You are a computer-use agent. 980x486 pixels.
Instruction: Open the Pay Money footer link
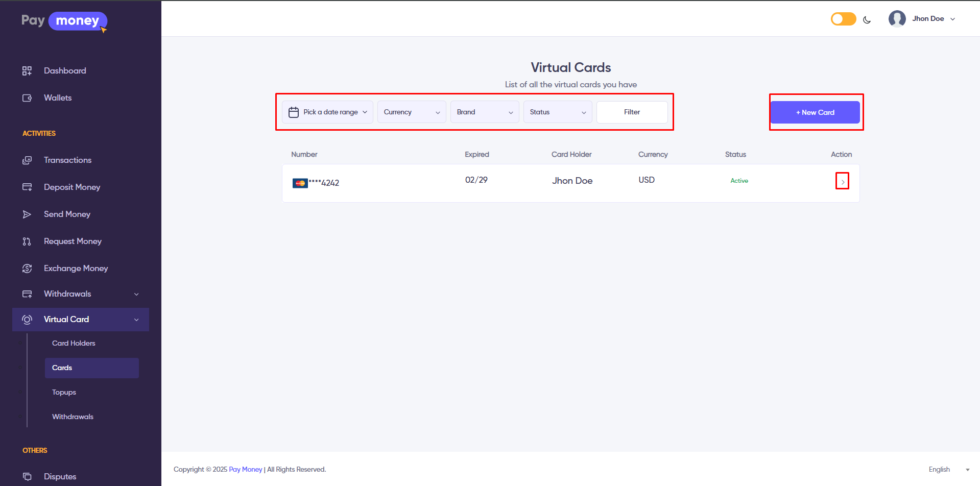pos(245,470)
